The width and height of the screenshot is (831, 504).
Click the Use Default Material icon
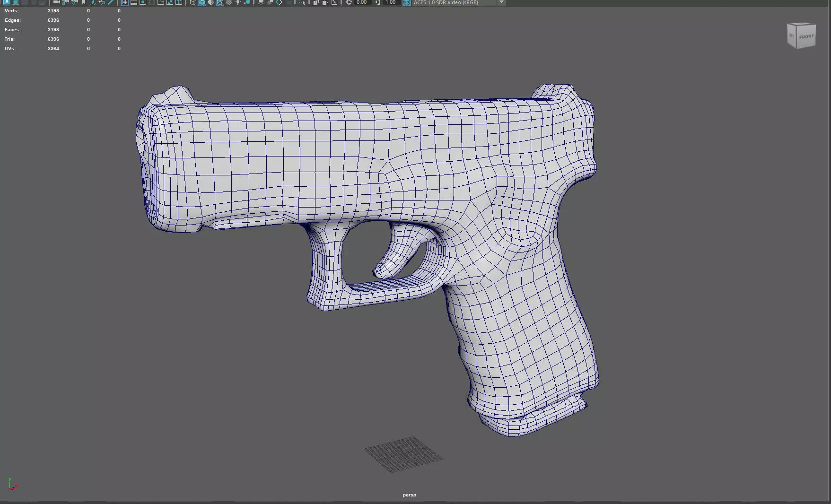(211, 2)
